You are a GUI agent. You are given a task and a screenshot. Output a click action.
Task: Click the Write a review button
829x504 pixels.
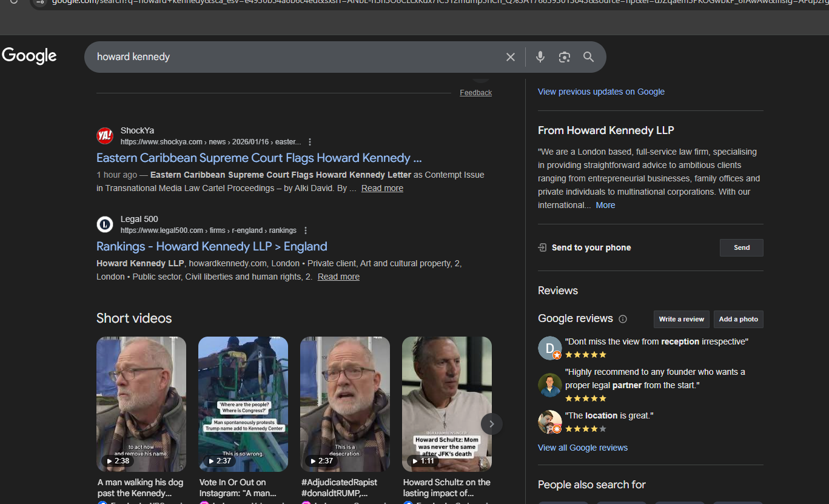(x=681, y=319)
